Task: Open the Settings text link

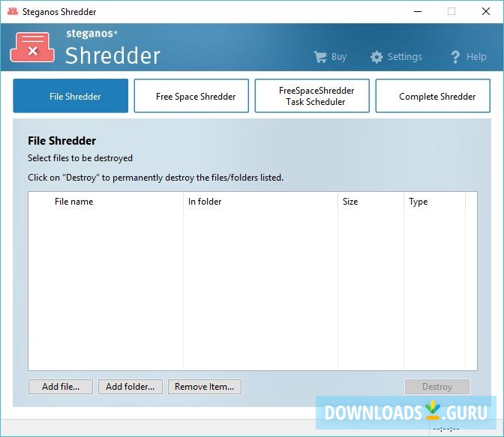Action: coord(405,56)
